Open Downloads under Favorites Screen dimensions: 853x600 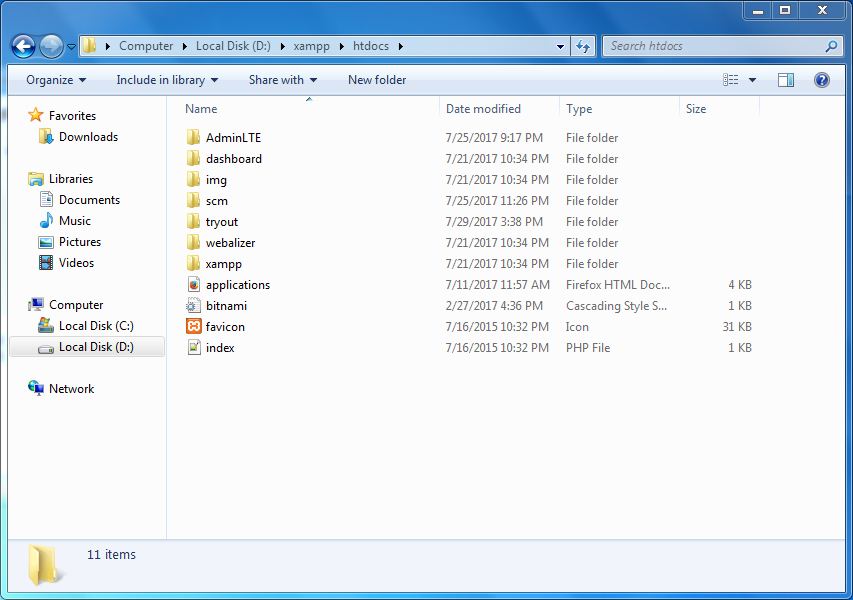click(88, 137)
